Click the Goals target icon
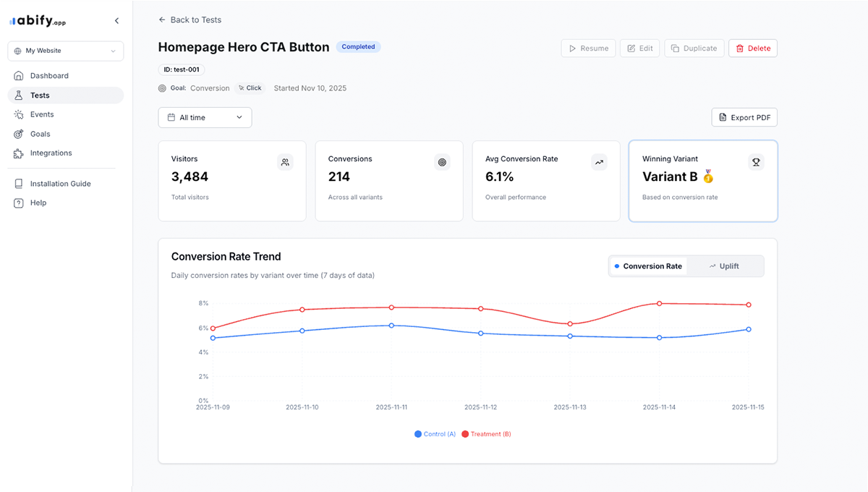 point(19,134)
